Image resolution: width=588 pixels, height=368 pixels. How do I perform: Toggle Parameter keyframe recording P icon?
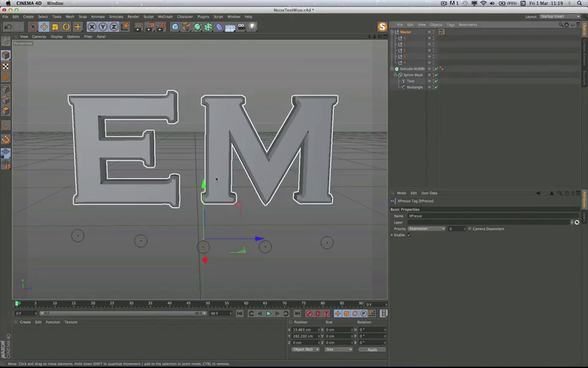tap(364, 313)
